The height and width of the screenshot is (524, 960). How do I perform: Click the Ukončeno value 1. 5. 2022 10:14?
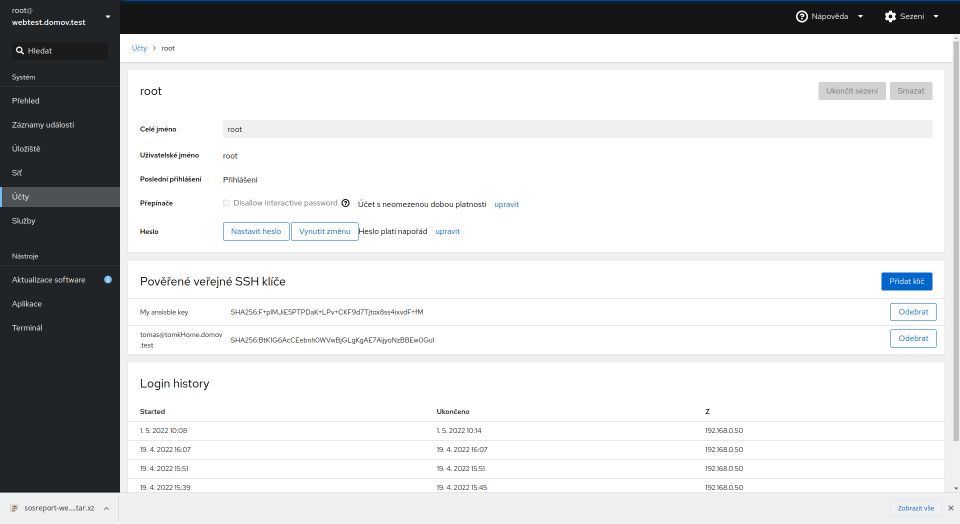tap(459, 431)
